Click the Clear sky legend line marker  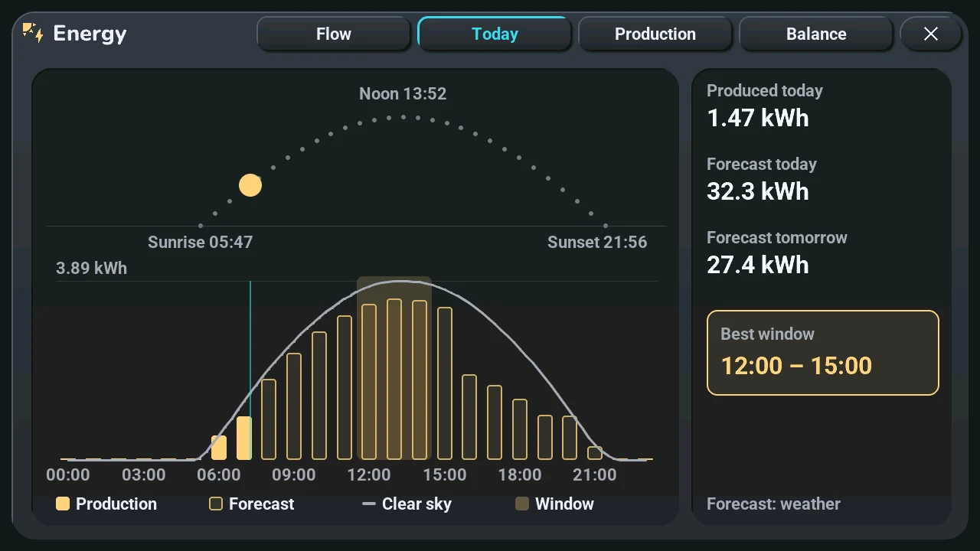click(x=369, y=504)
